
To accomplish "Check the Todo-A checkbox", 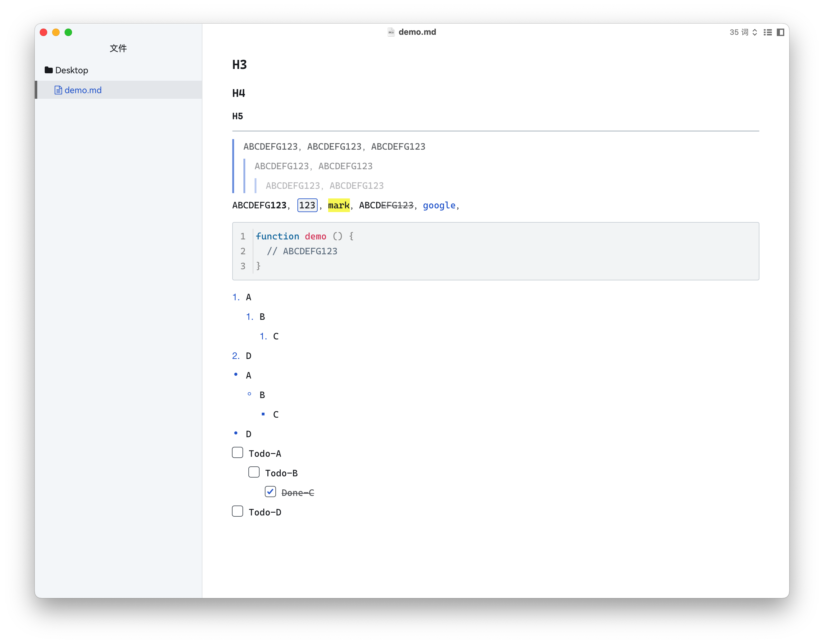I will pyautogui.click(x=237, y=452).
